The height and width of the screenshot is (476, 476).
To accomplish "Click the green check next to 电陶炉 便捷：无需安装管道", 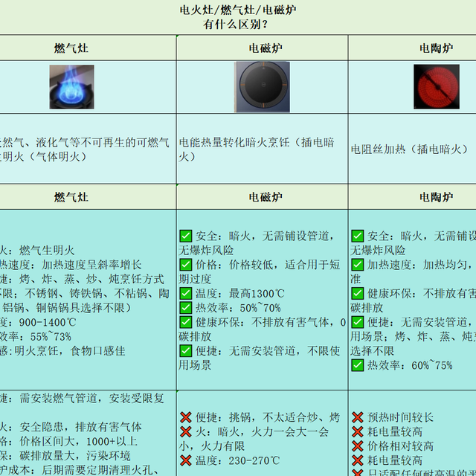I will click(x=357, y=322).
